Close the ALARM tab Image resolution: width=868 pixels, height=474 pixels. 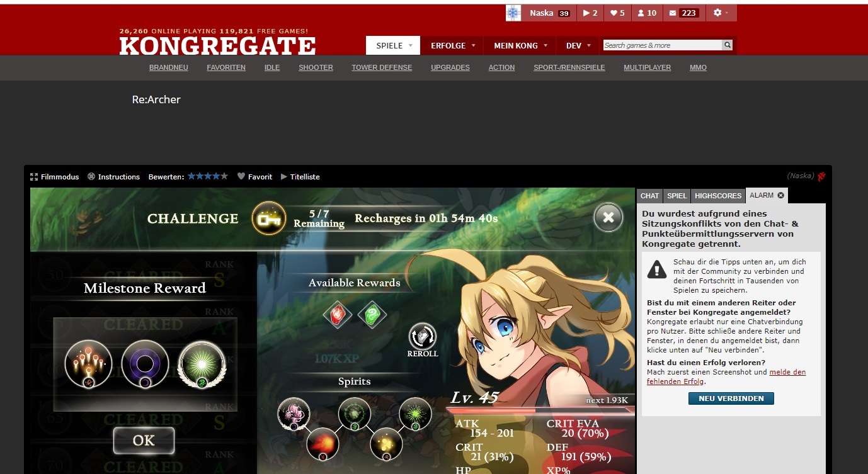[x=781, y=195]
